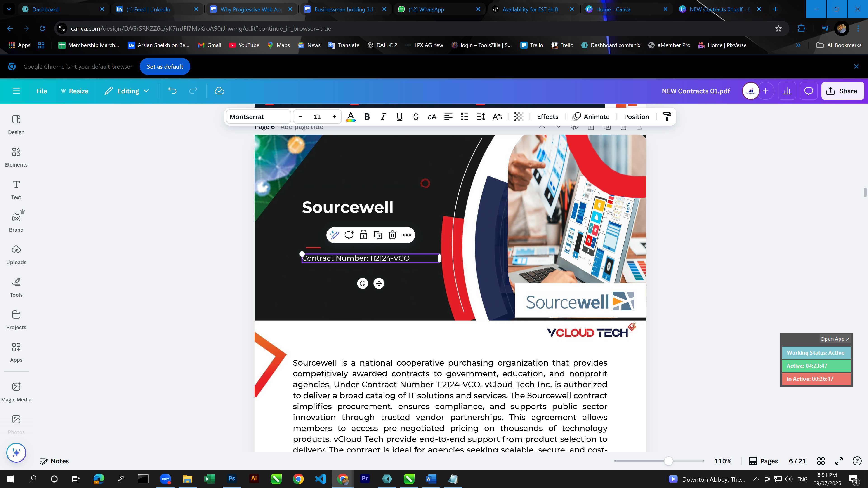Click the Share button

click(x=842, y=91)
